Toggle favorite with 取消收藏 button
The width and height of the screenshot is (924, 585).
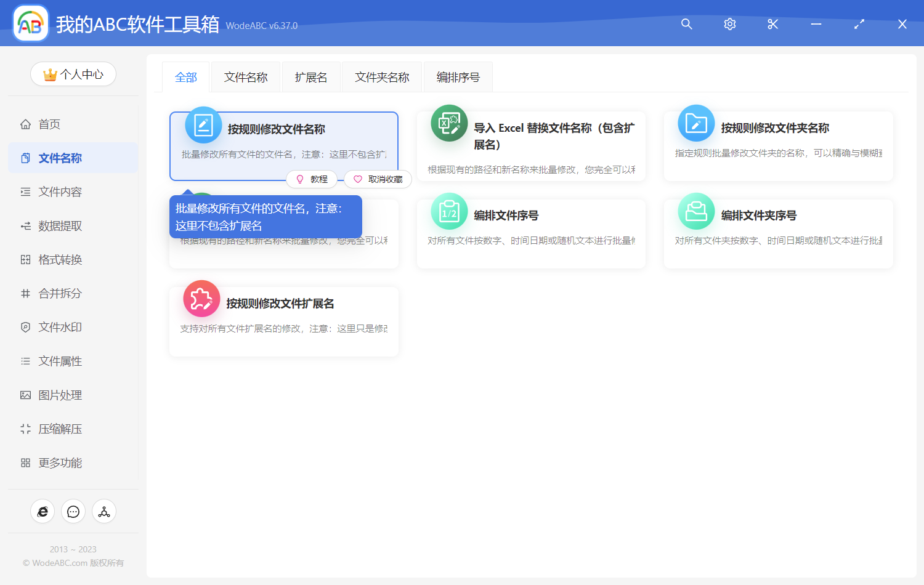click(378, 179)
